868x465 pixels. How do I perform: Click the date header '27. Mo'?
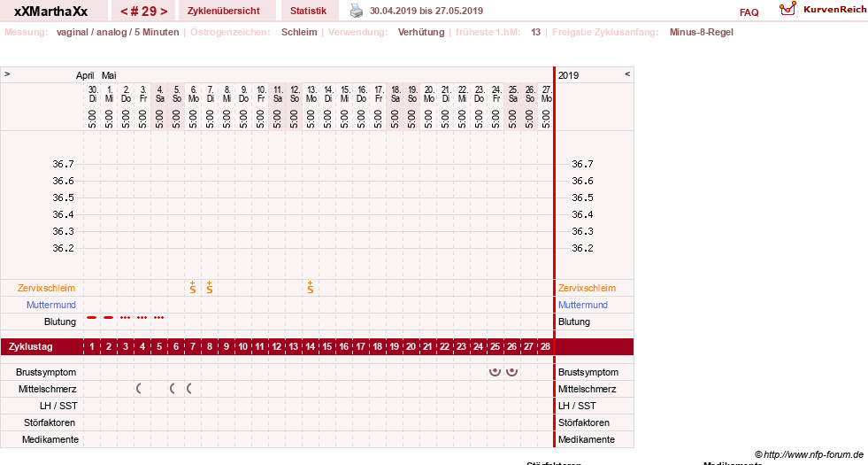547,94
